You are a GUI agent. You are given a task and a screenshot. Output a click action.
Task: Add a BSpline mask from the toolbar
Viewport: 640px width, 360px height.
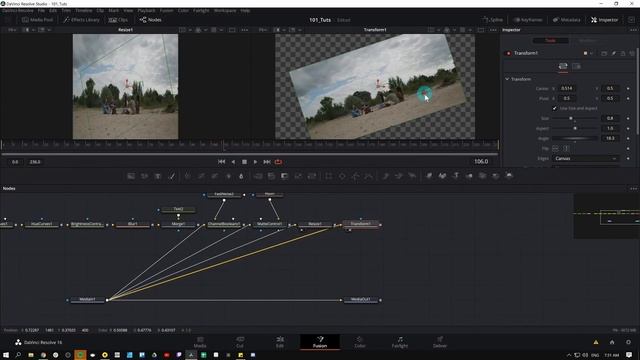tap(369, 176)
